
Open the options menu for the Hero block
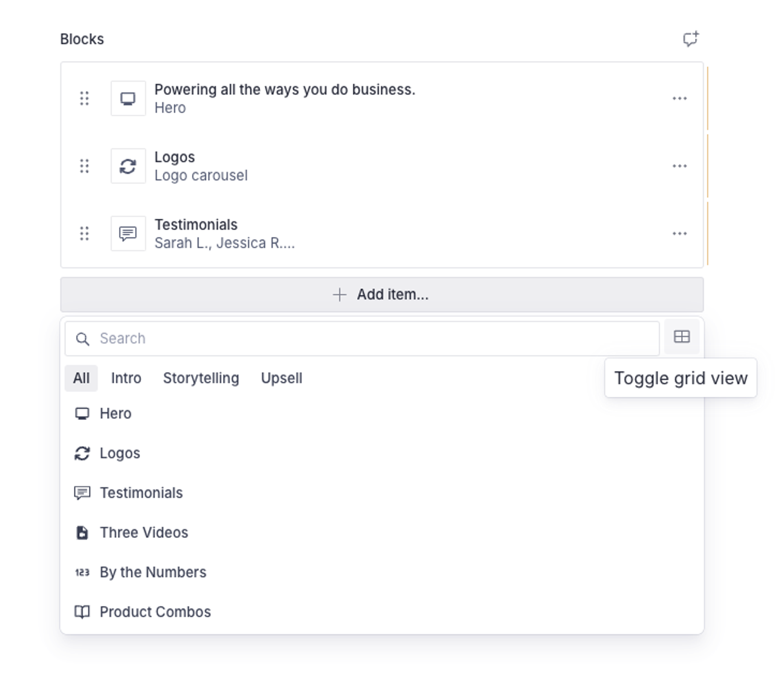(x=679, y=98)
